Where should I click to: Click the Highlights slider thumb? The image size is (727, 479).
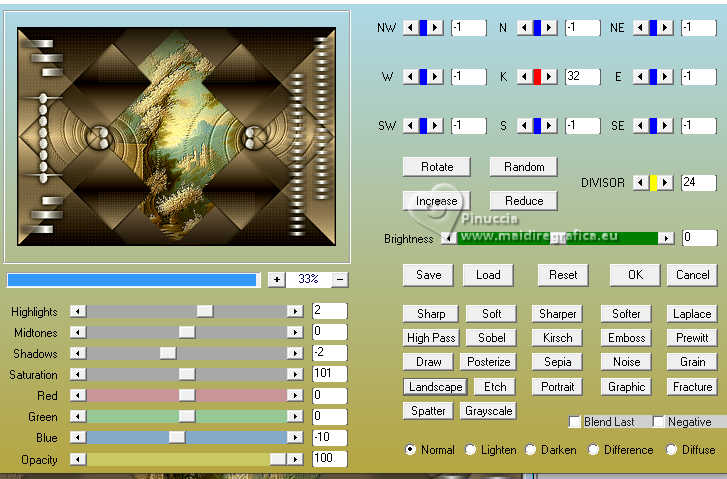pyautogui.click(x=204, y=311)
